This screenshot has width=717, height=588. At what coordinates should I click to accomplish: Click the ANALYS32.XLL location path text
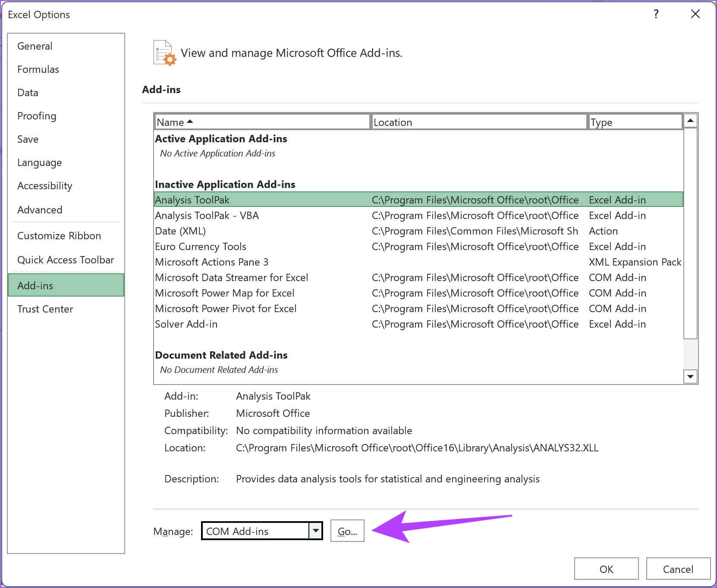[x=417, y=448]
